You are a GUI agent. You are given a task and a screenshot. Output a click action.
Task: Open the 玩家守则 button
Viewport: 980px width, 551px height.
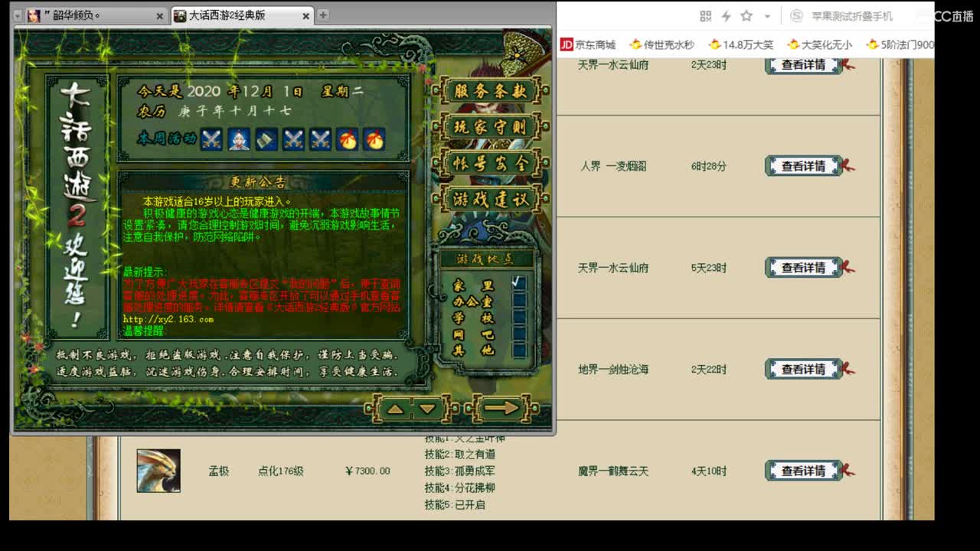pos(491,126)
